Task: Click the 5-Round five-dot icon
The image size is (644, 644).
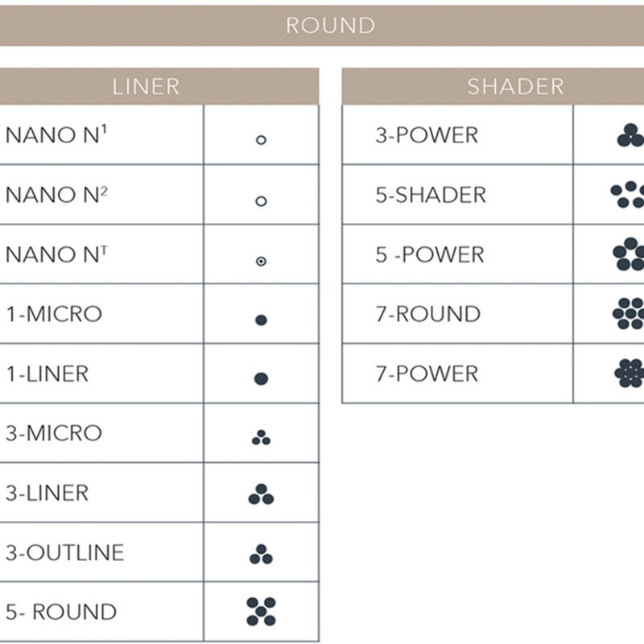Action: [261, 612]
